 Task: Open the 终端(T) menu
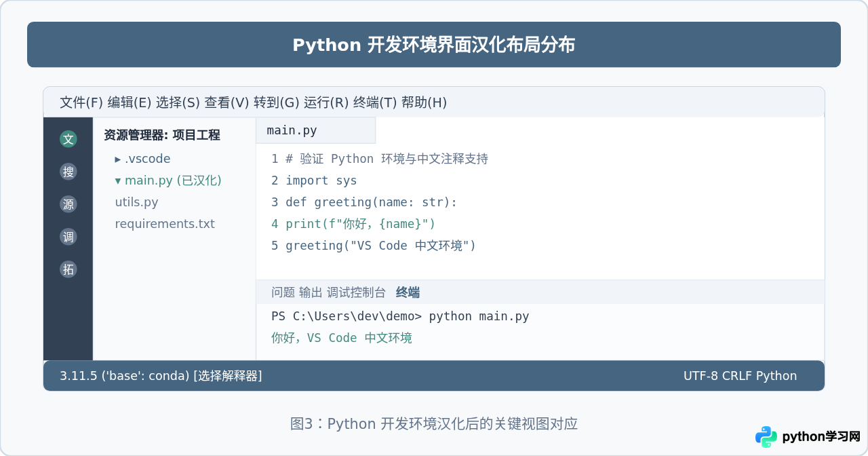(x=375, y=102)
